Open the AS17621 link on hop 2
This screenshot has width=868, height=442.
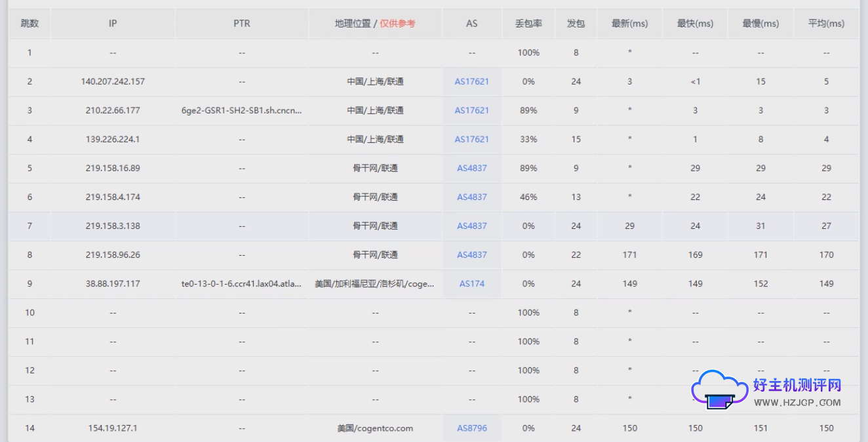click(471, 81)
